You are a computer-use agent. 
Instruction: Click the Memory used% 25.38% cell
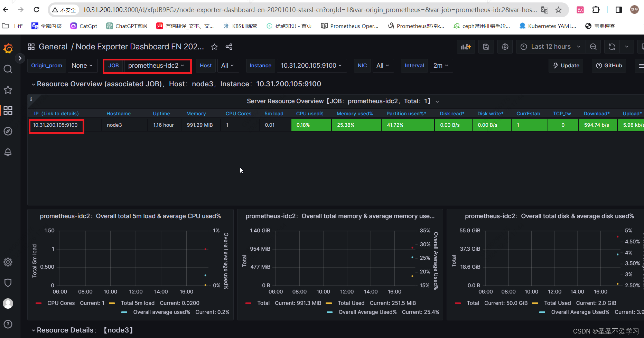pyautogui.click(x=356, y=125)
